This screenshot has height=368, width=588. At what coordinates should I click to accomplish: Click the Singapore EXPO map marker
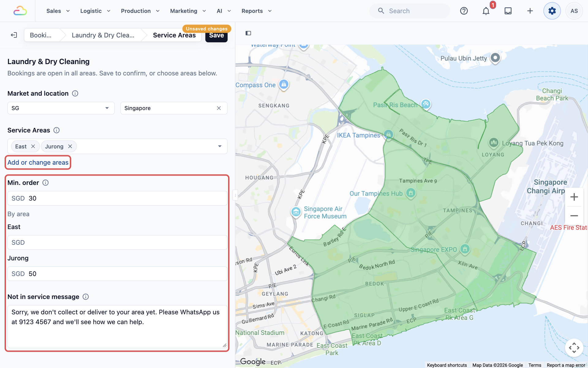click(465, 249)
